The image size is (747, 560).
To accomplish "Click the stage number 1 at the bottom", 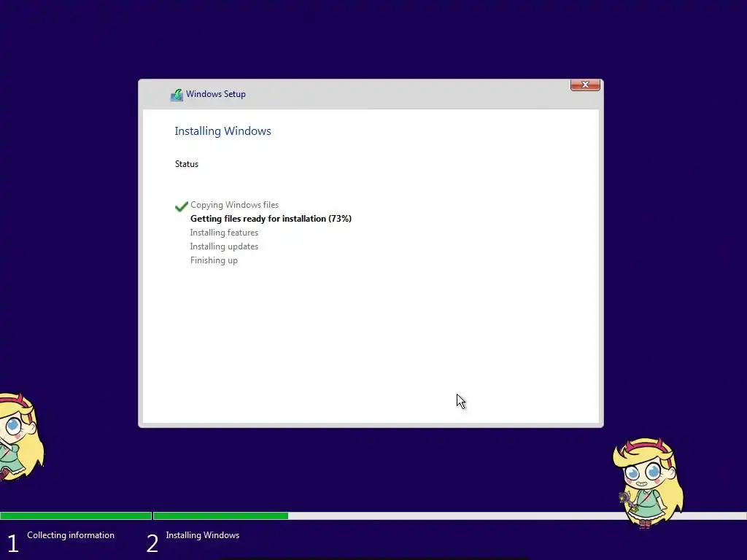I will click(13, 543).
